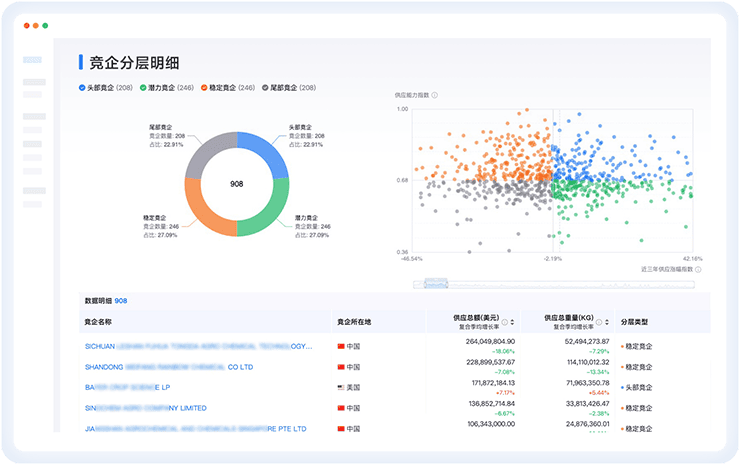Click info icon next to 近三年供应涨幅指数

[x=698, y=269]
